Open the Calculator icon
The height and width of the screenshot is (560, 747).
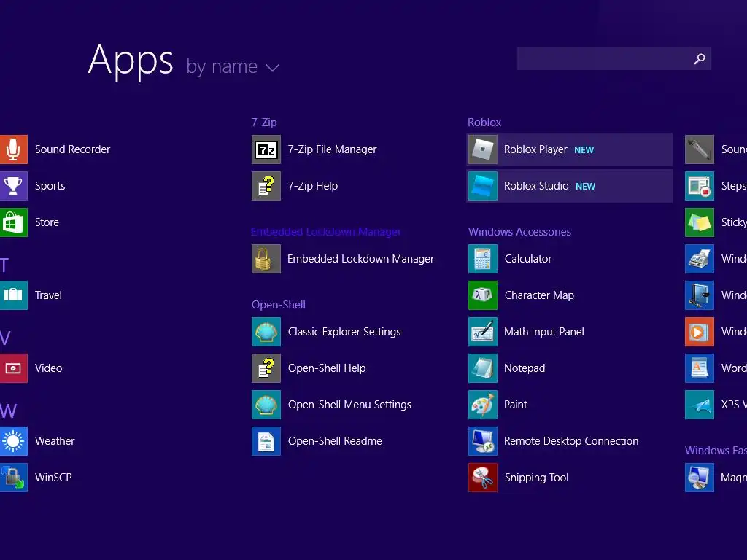pos(483,259)
